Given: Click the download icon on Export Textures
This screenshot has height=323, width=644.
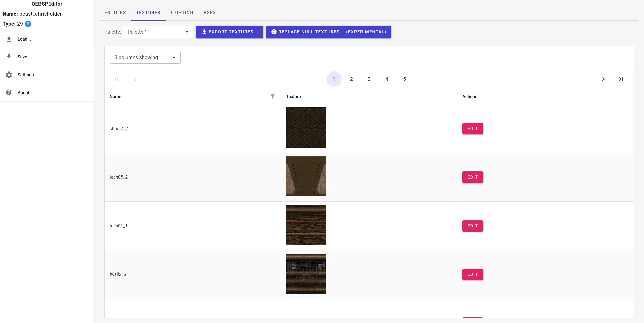Looking at the screenshot, I should (x=204, y=32).
